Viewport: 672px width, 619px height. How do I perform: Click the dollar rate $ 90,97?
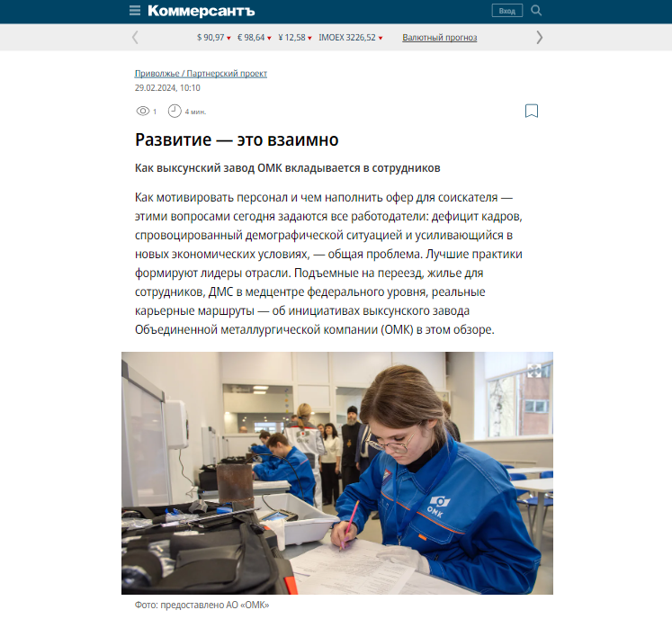pyautogui.click(x=213, y=37)
